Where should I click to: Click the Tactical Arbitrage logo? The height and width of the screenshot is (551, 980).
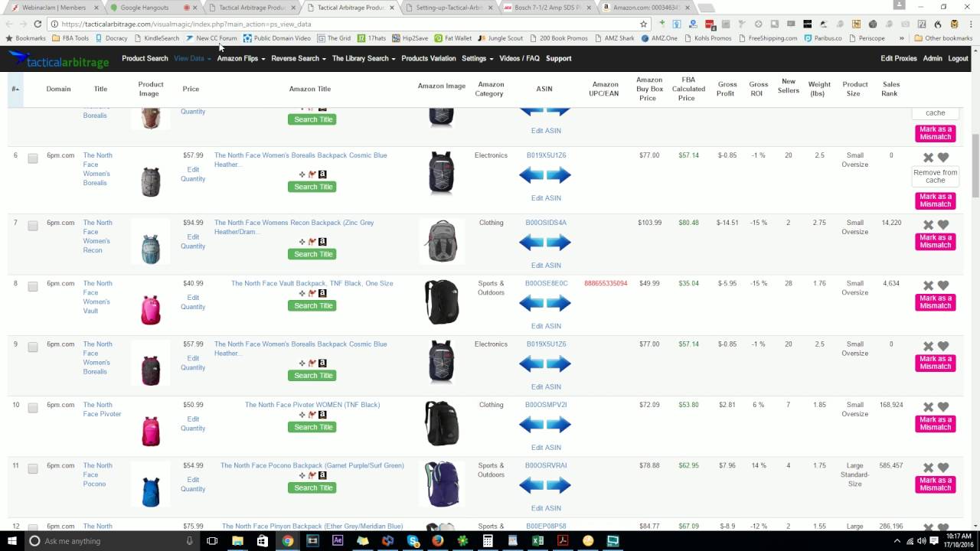coord(59,60)
